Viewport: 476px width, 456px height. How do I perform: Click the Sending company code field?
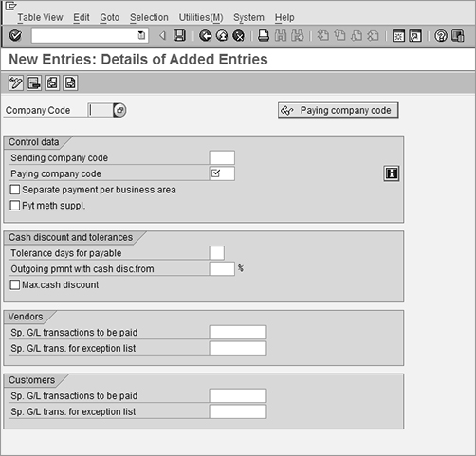[222, 157]
